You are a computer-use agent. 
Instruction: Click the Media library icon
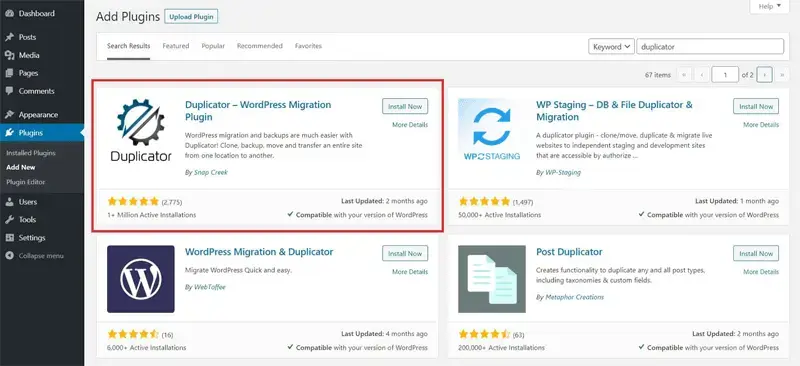9,55
